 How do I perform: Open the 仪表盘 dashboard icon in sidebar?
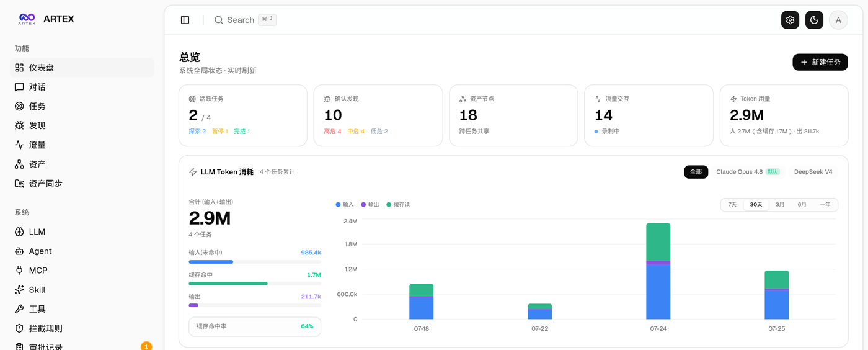[x=19, y=68]
